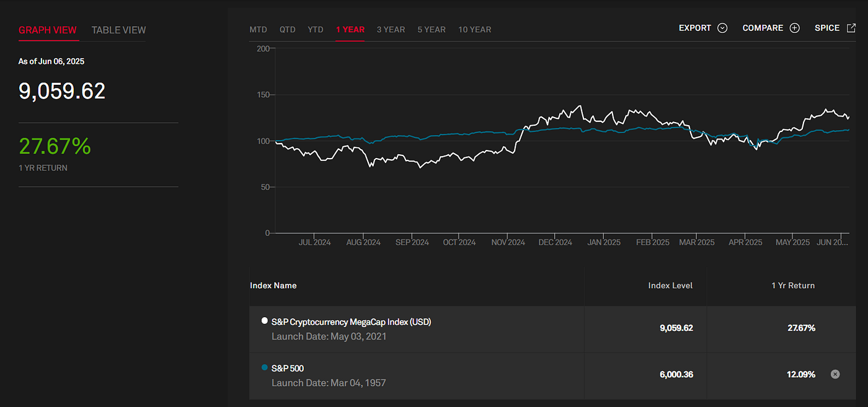Open the EXPORT dropdown chevron icon
Image resolution: width=868 pixels, height=407 pixels.
coord(722,28)
